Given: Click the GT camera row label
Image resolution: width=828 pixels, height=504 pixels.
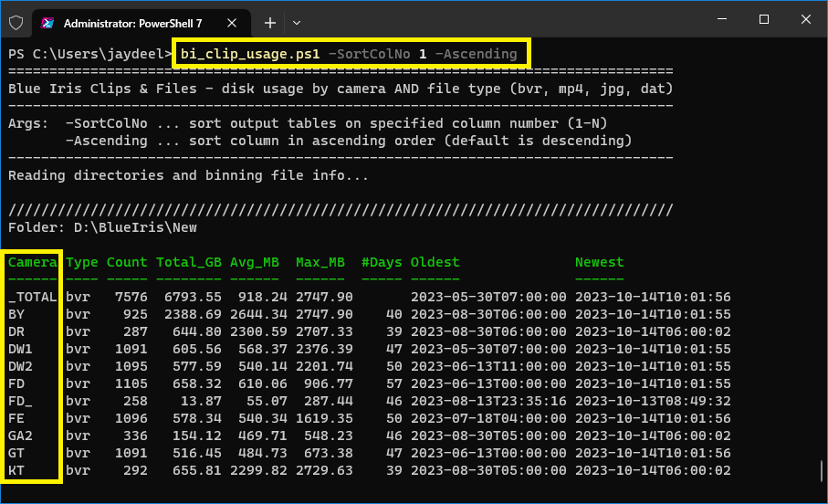Looking at the screenshot, I should point(16,454).
